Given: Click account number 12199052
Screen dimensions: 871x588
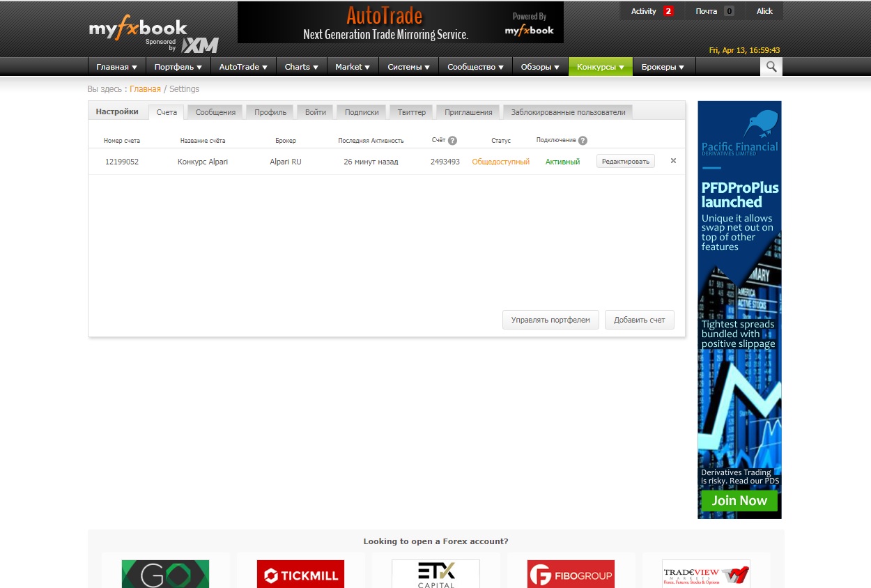Looking at the screenshot, I should (x=122, y=162).
